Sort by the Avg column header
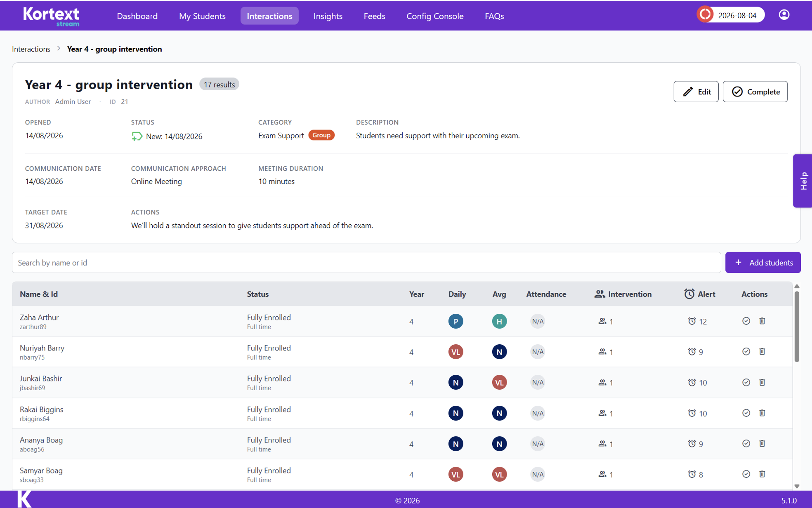The width and height of the screenshot is (812, 508). click(x=499, y=294)
